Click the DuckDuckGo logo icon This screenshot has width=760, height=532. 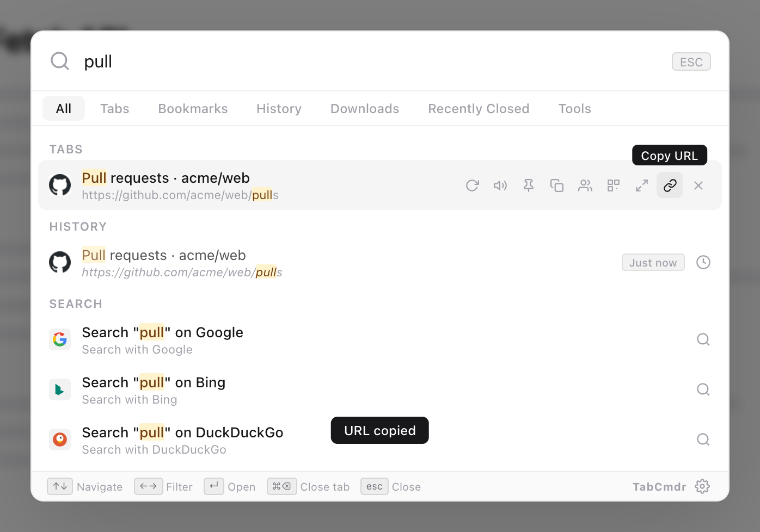click(60, 440)
